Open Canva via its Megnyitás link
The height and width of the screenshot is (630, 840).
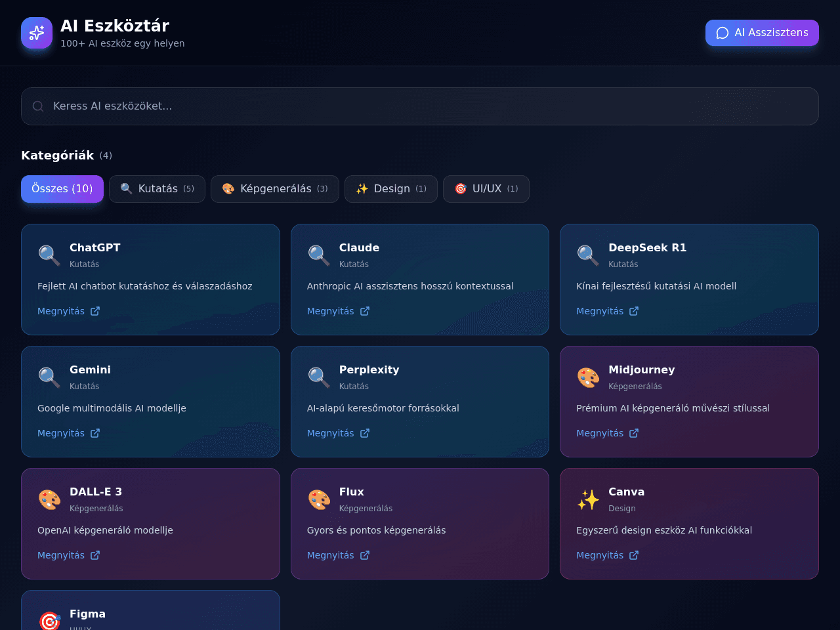pos(608,555)
